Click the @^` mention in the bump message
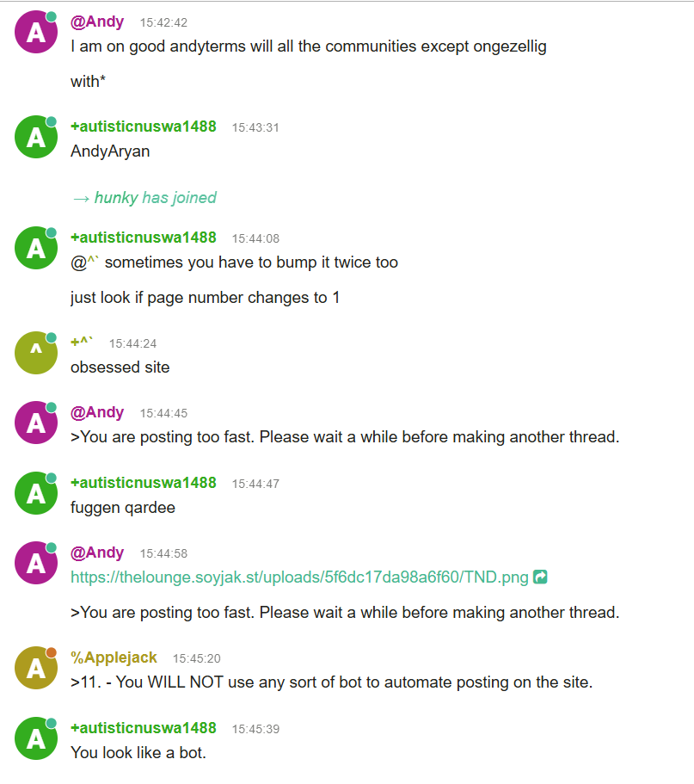The width and height of the screenshot is (694, 784). click(85, 262)
